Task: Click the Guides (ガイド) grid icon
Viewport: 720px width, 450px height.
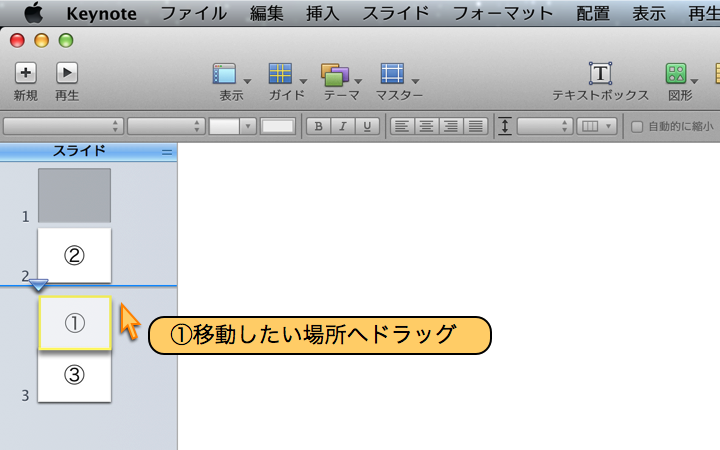Action: pyautogui.click(x=280, y=73)
